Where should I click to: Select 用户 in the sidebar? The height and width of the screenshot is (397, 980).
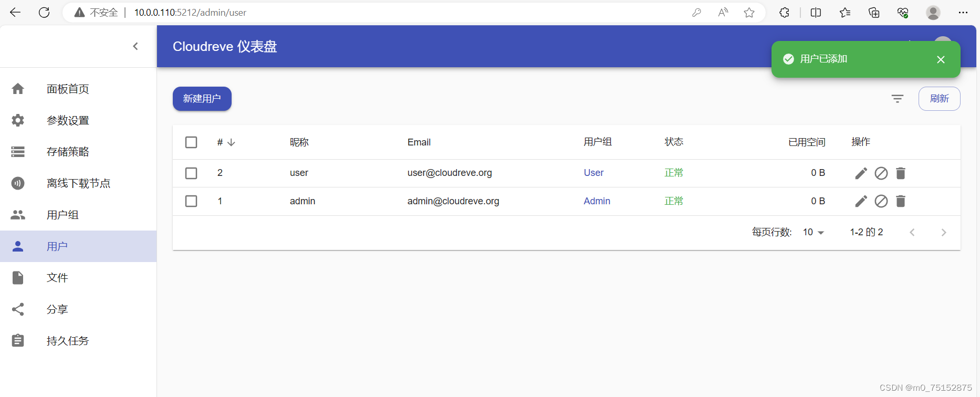[78, 246]
